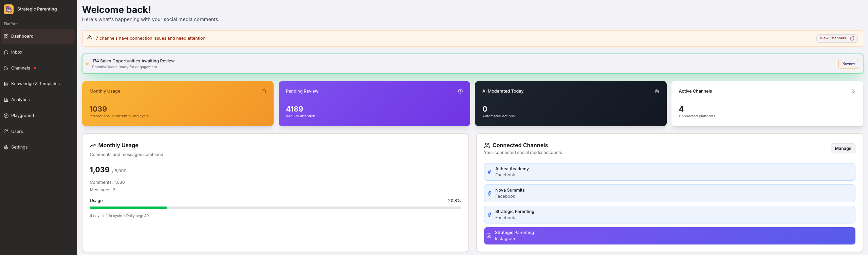
Task: Select the Strategic Parenting Facebook channel row
Action: [x=669, y=215]
